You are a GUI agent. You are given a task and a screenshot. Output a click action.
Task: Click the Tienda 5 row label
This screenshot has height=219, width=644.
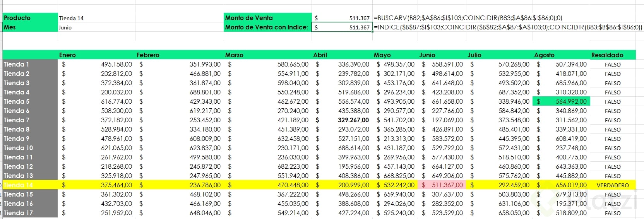[x=17, y=101]
